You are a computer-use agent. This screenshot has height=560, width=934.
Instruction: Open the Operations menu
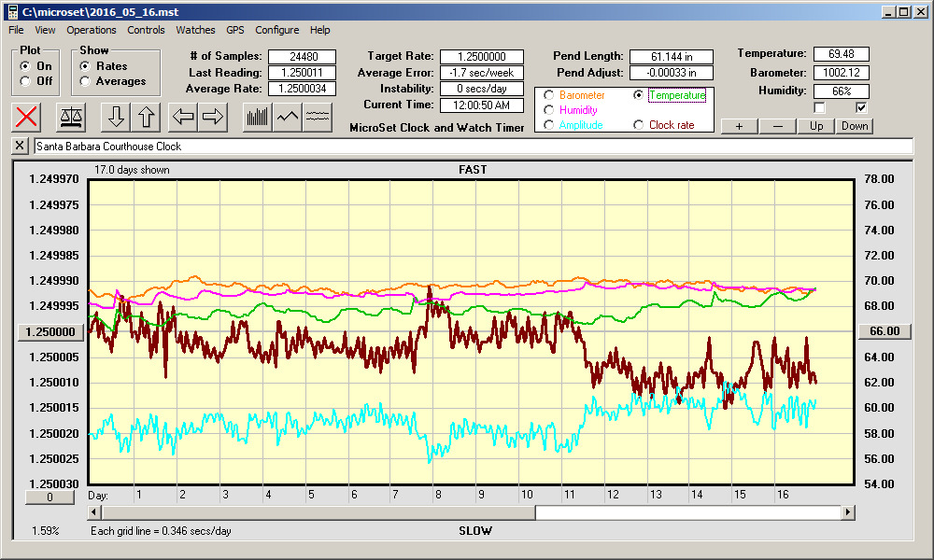click(x=92, y=30)
